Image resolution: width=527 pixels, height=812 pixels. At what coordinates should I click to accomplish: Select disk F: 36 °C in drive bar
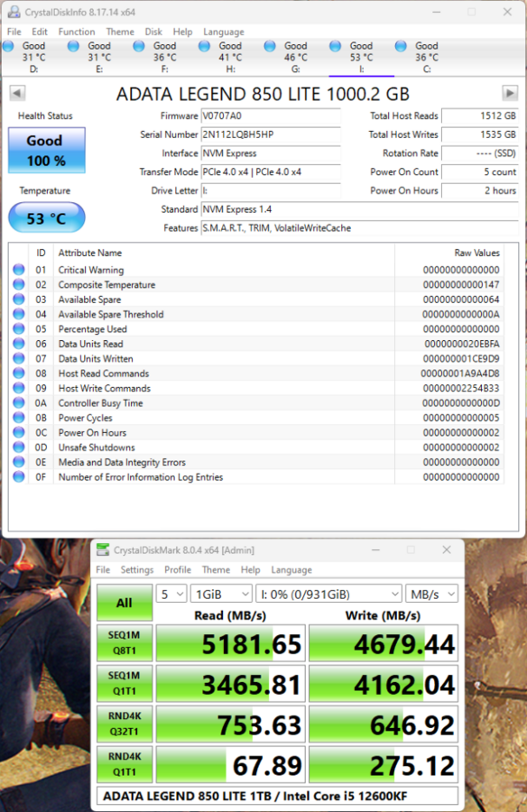coord(165,58)
